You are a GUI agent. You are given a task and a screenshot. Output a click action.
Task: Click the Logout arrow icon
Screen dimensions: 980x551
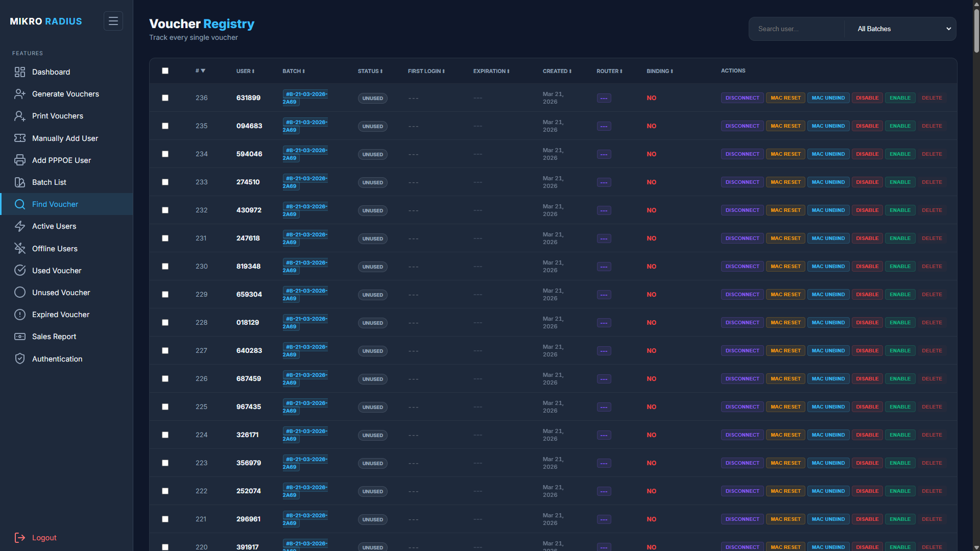tap(20, 537)
